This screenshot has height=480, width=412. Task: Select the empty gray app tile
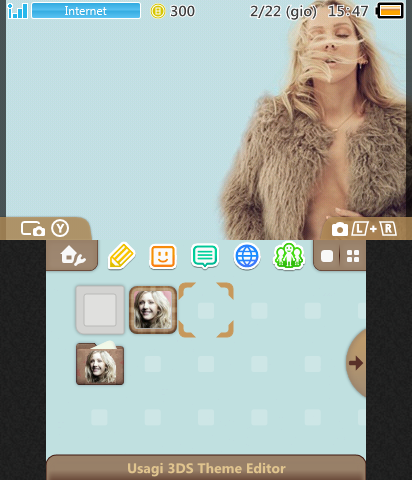pos(100,310)
